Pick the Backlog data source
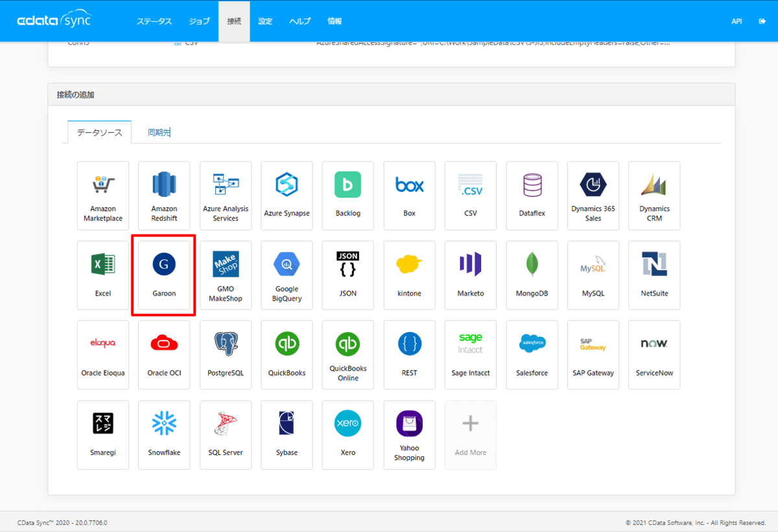Viewport: 778px width, 532px height. [348, 196]
